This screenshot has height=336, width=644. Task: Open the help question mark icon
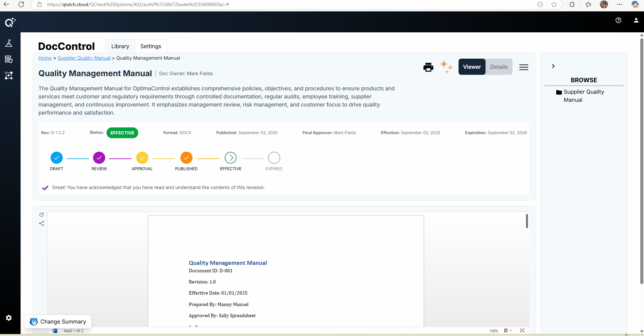(x=618, y=20)
